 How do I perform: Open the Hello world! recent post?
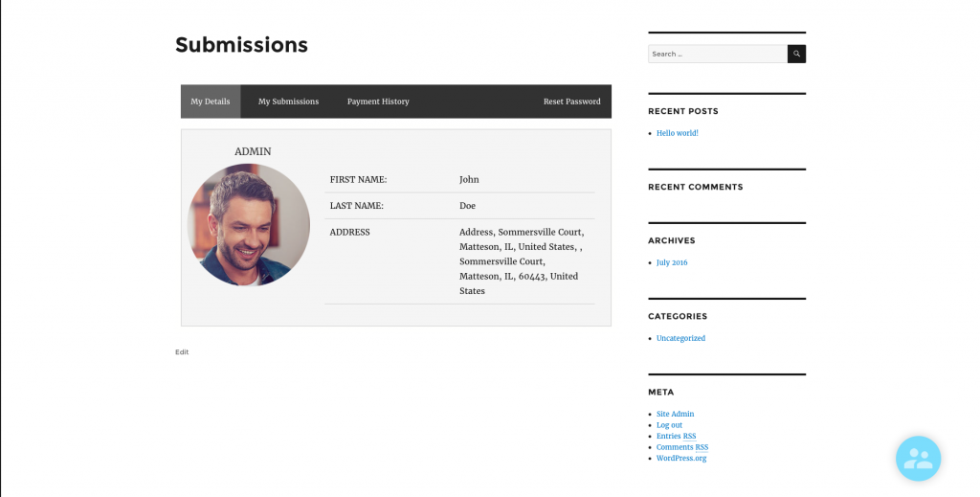click(x=677, y=133)
